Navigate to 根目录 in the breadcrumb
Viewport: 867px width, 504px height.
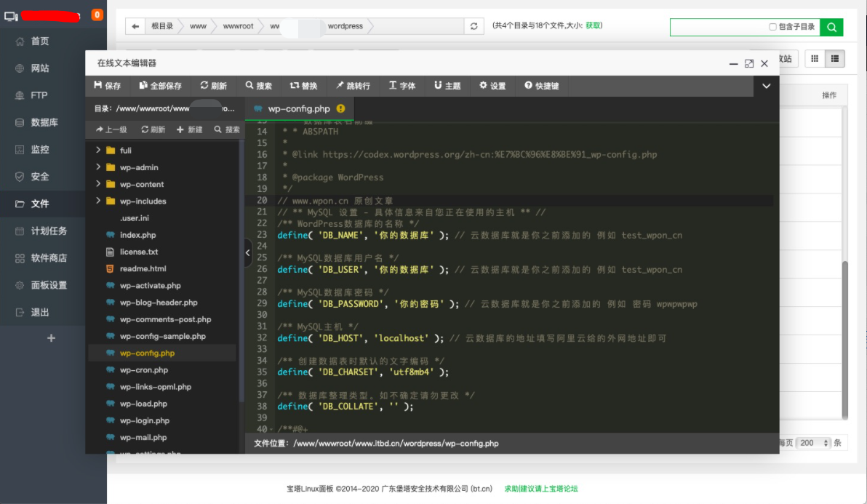pyautogui.click(x=162, y=26)
